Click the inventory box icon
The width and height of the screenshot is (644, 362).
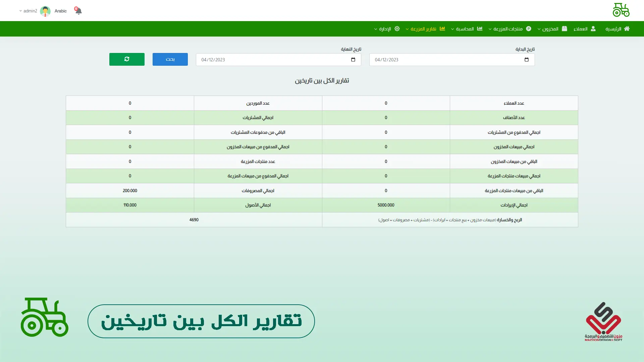click(x=565, y=29)
